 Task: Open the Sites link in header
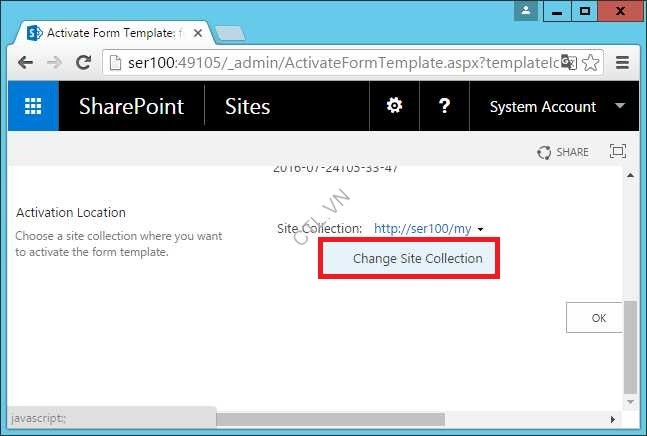247,107
